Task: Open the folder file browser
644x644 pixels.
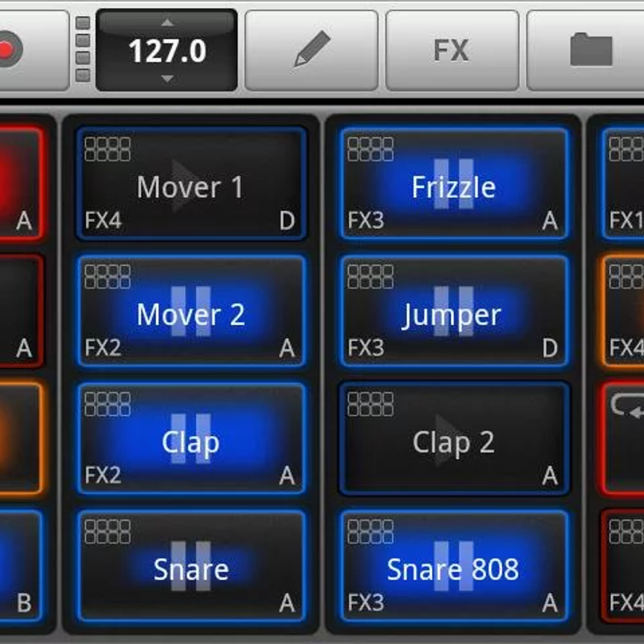Action: pyautogui.click(x=590, y=50)
